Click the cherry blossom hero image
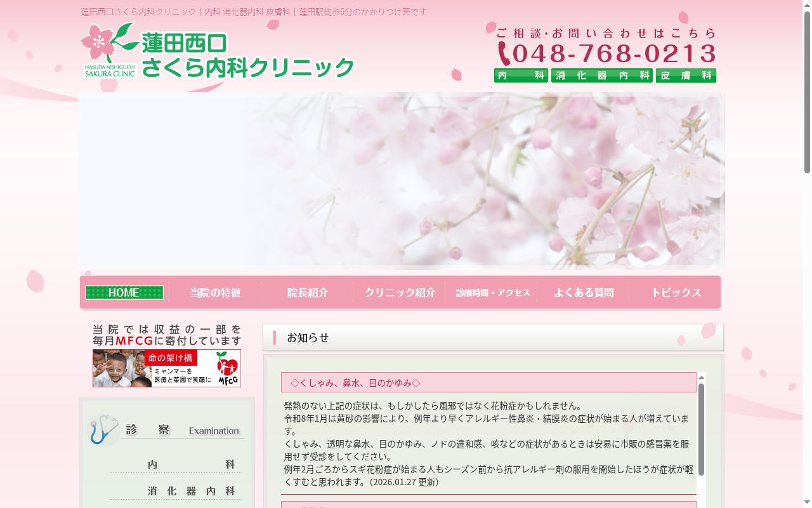 tap(402, 180)
